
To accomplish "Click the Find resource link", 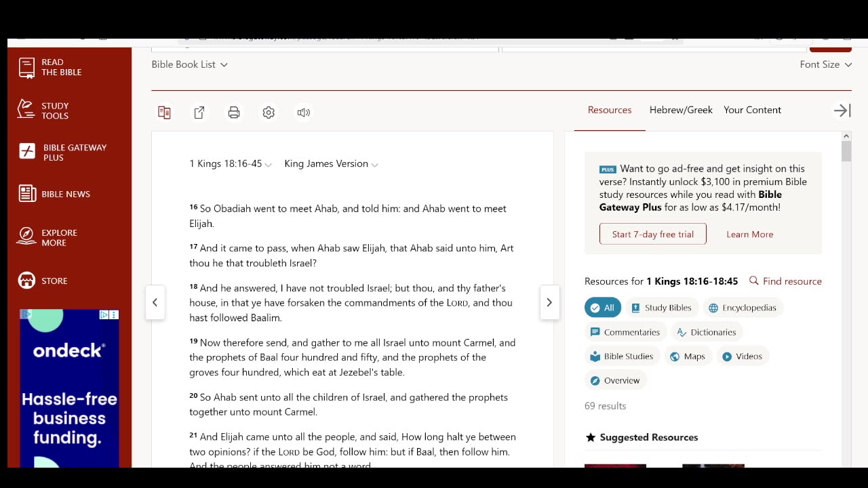I will 792,281.
